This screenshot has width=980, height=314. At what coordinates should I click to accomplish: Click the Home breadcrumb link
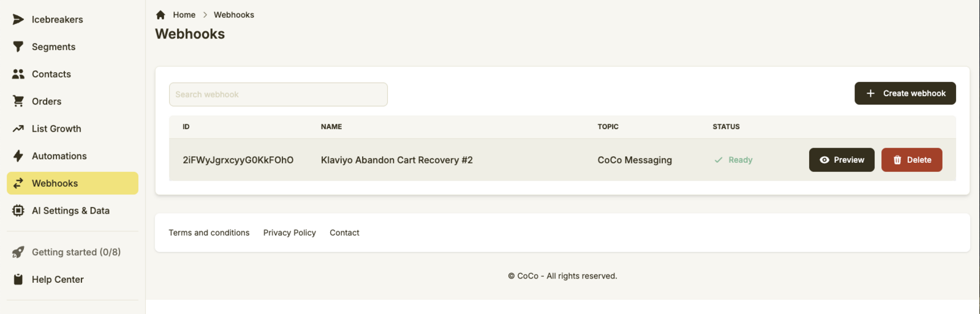click(184, 15)
